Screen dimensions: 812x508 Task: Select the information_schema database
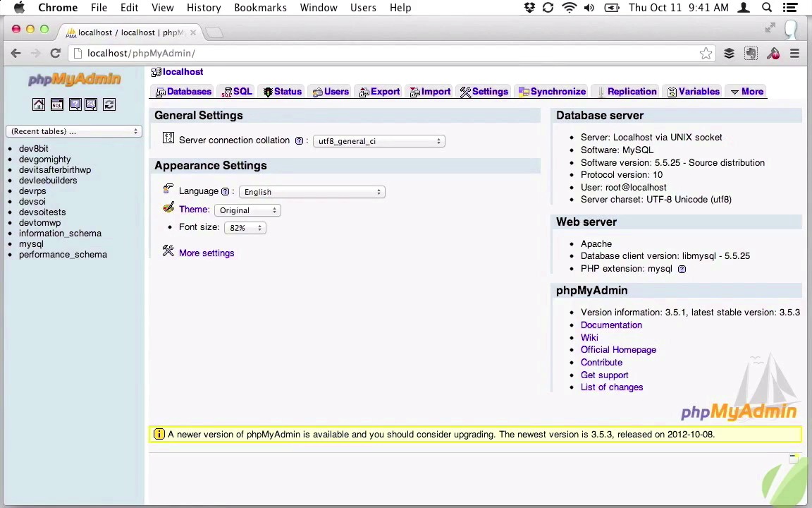coord(60,234)
